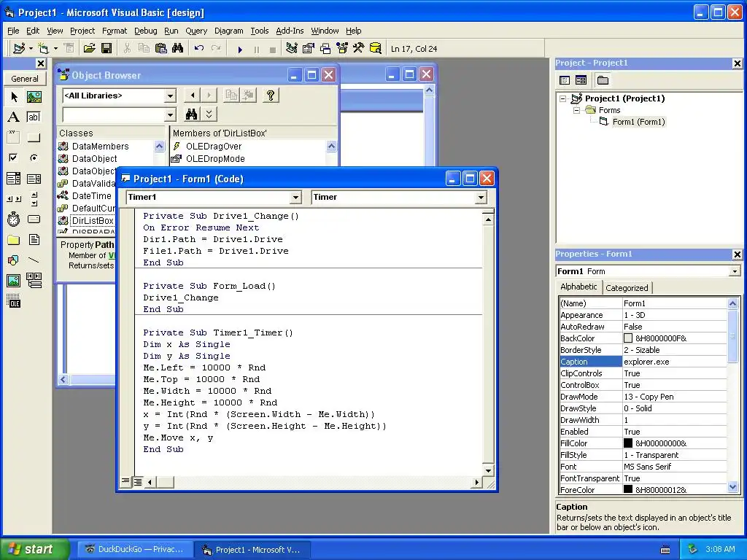Start the program with the Run arrow
The image size is (747, 560).
pos(240,49)
